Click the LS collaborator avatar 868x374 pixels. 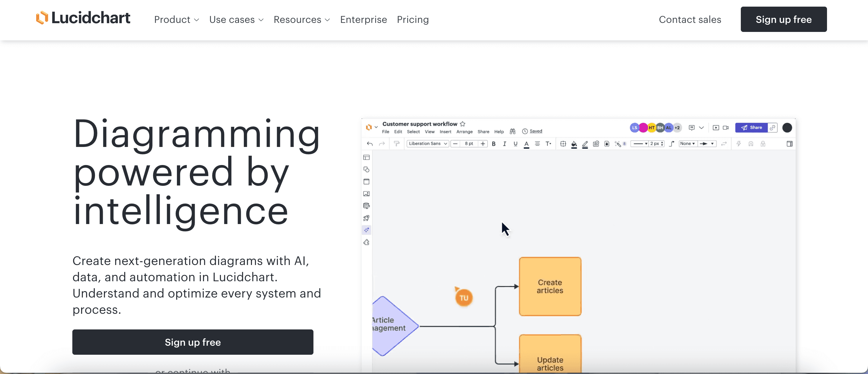(634, 128)
